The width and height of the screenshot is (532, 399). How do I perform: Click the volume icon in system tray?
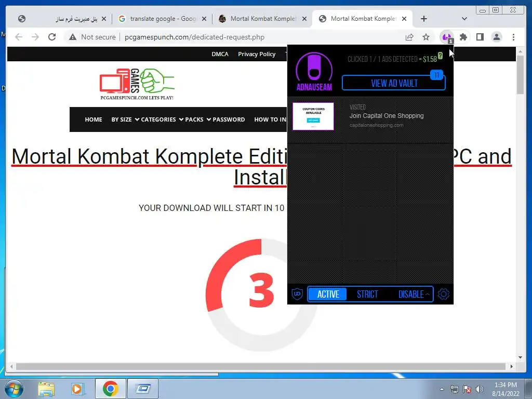click(x=480, y=389)
